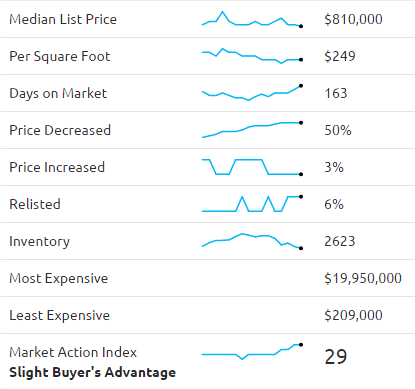Click the $810,000 median price value
Screen dimensions: 415x389
[353, 19]
